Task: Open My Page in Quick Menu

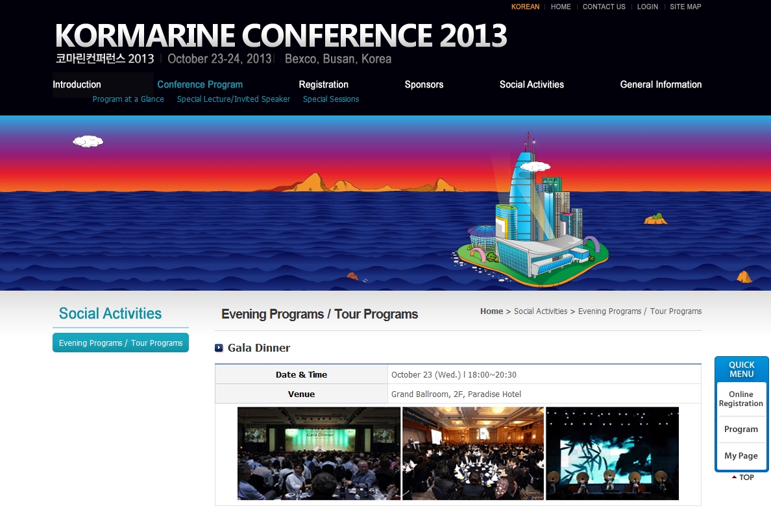Action: [741, 456]
